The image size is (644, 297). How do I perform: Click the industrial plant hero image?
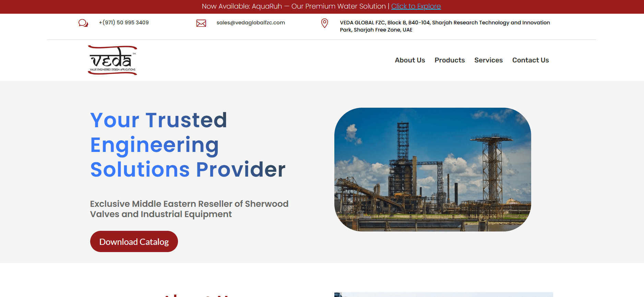433,169
